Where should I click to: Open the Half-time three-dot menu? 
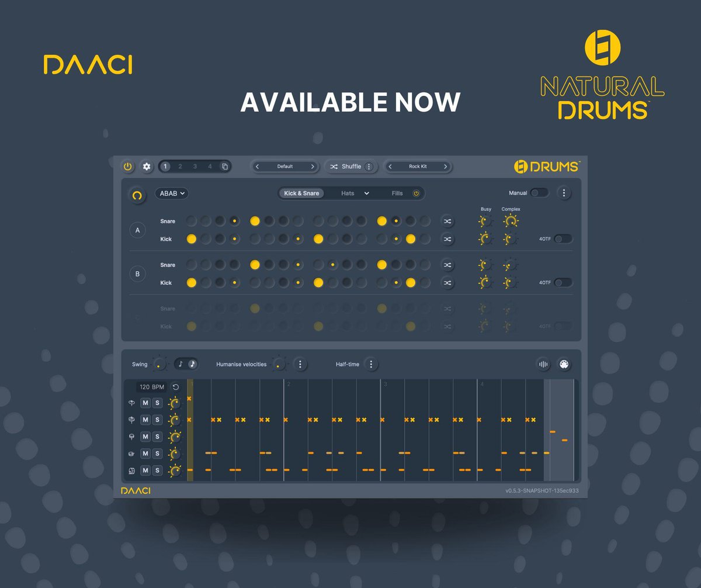pos(371,364)
